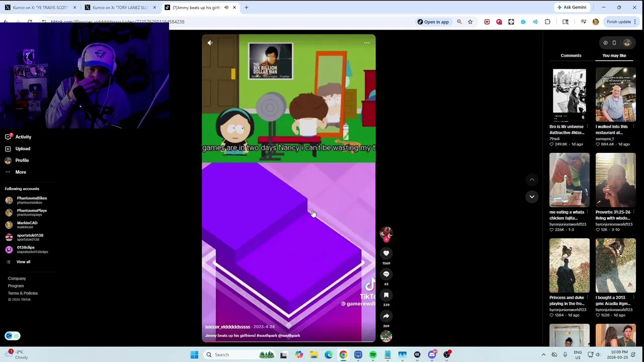Open 'I walked into this restaurant' thumbnail
The image size is (644, 362).
616,95
